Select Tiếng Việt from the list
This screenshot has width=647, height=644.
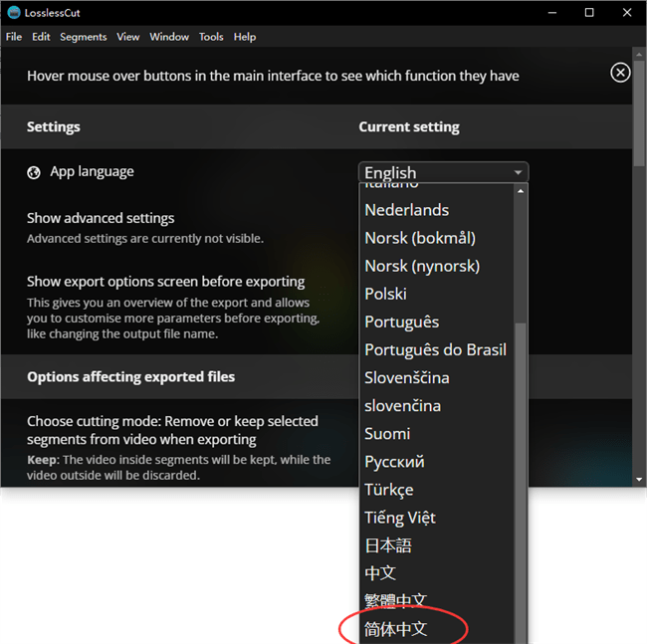399,518
